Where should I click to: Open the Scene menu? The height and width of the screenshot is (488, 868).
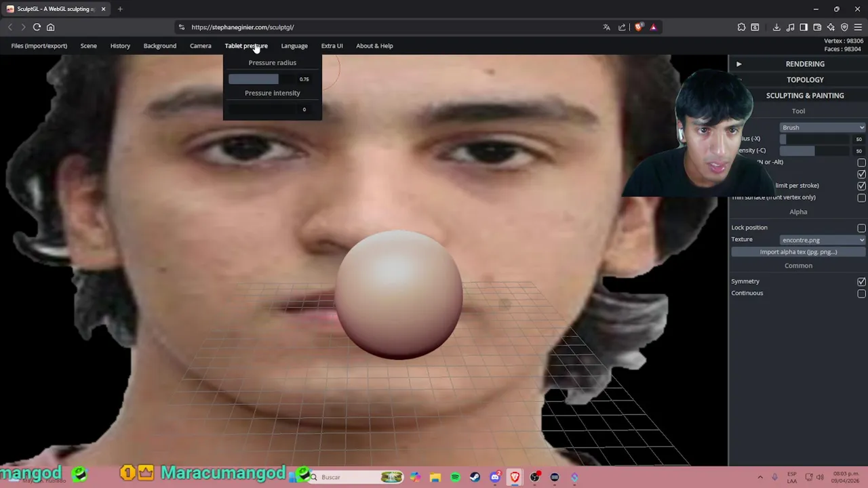[x=89, y=46]
